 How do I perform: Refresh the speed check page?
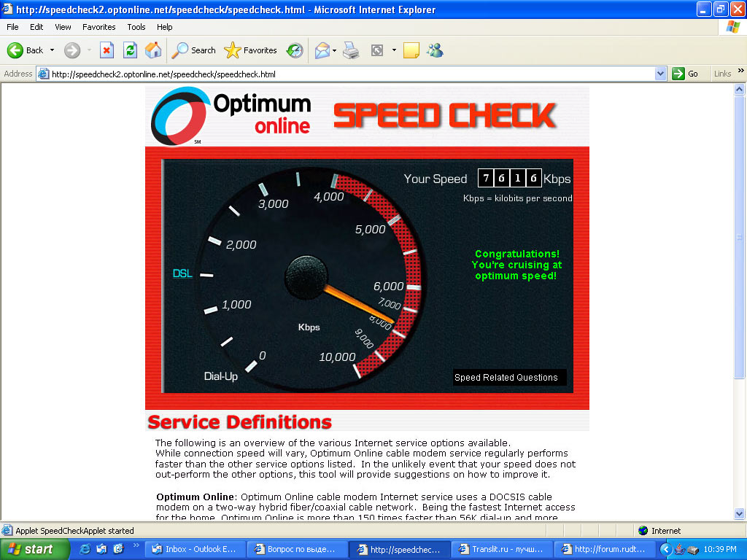tap(130, 50)
